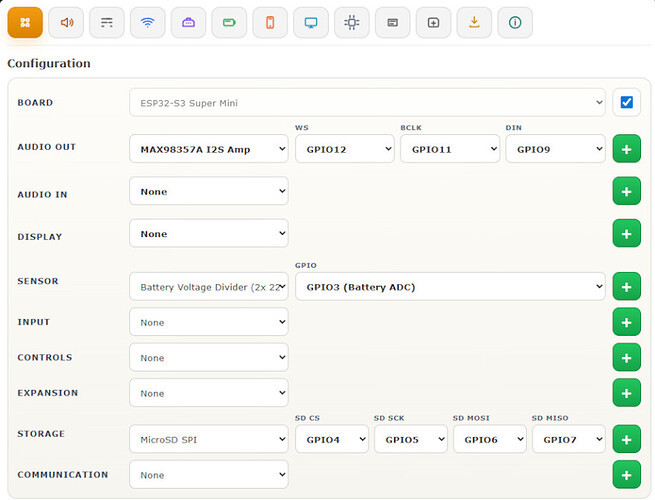Image resolution: width=655 pixels, height=500 pixels.
Task: Click the plus button in the Storage row
Action: (627, 439)
